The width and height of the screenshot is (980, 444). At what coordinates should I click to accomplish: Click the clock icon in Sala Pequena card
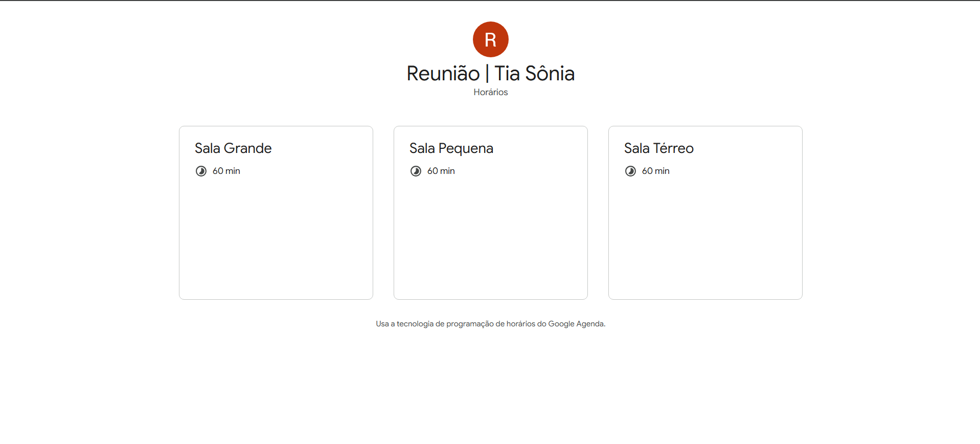point(416,171)
